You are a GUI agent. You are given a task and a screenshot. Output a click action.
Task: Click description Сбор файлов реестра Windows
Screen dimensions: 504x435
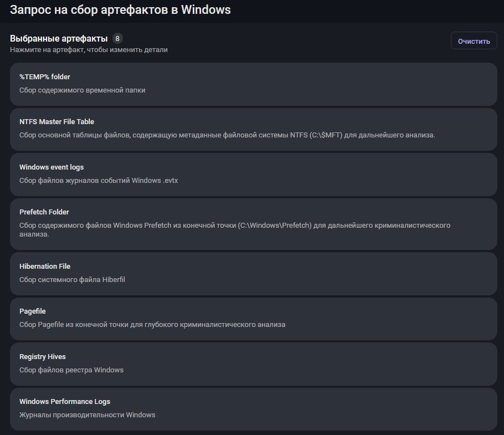(x=71, y=370)
